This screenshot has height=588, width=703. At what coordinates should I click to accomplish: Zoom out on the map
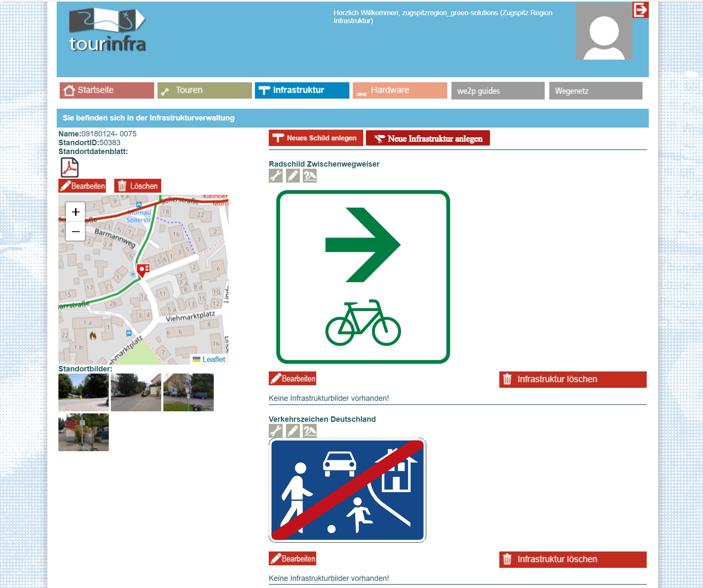(76, 232)
